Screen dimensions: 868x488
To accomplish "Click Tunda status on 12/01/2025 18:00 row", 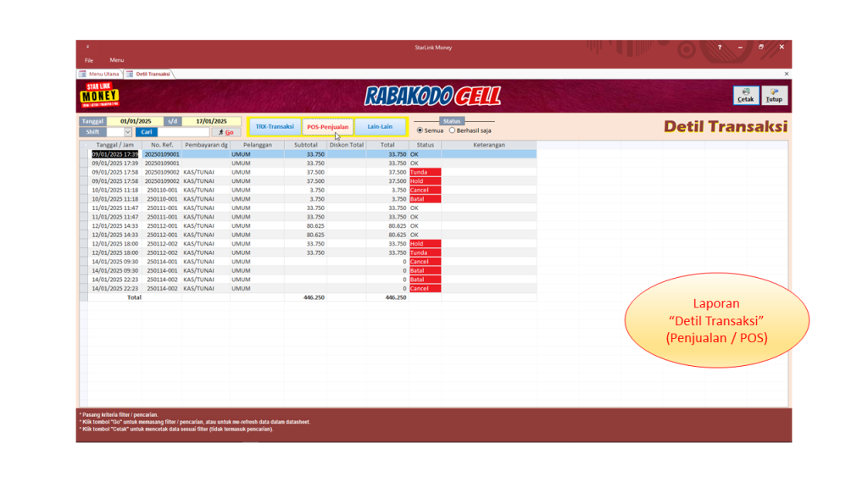I will tap(426, 252).
